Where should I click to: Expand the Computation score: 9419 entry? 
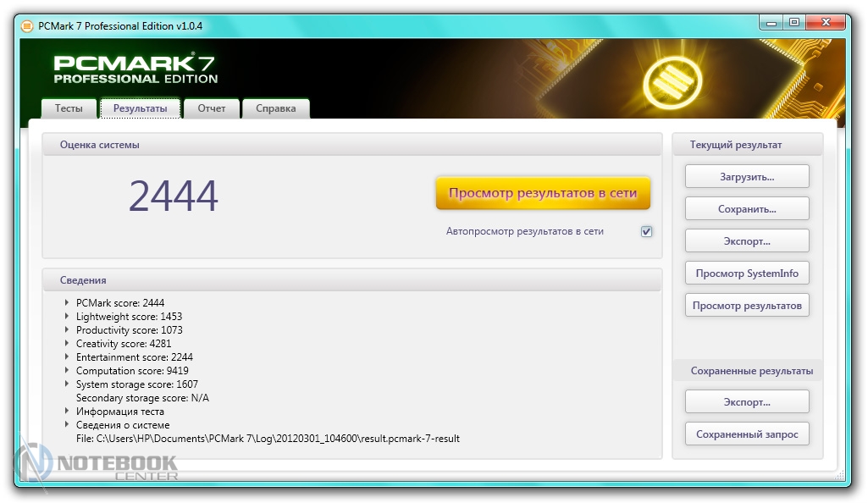pos(67,370)
